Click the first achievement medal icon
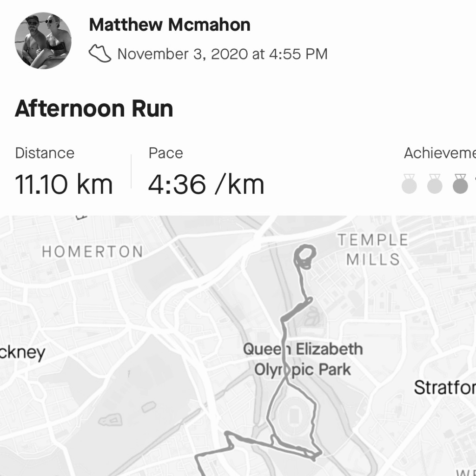 [x=409, y=184]
